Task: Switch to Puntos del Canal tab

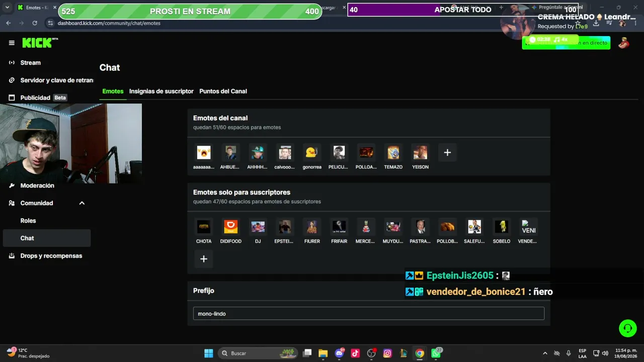Action: (223, 92)
